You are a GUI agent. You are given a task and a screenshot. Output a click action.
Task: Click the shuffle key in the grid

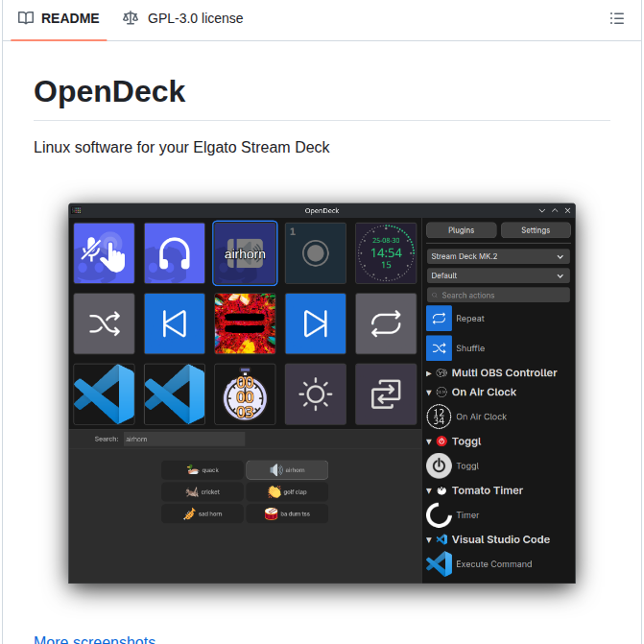(x=104, y=323)
